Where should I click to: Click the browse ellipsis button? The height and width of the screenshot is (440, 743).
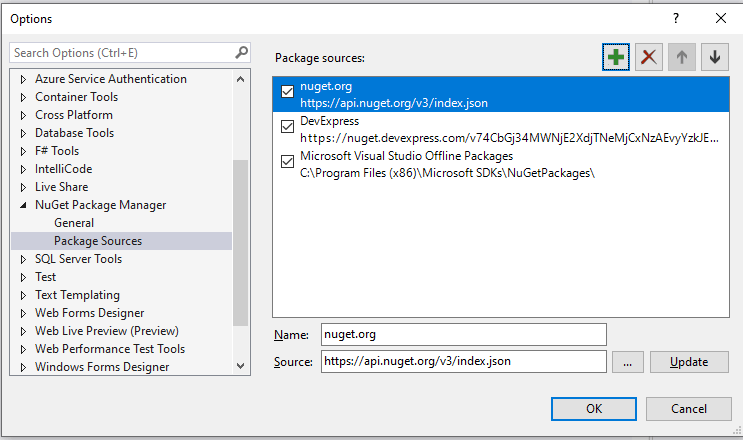[627, 362]
